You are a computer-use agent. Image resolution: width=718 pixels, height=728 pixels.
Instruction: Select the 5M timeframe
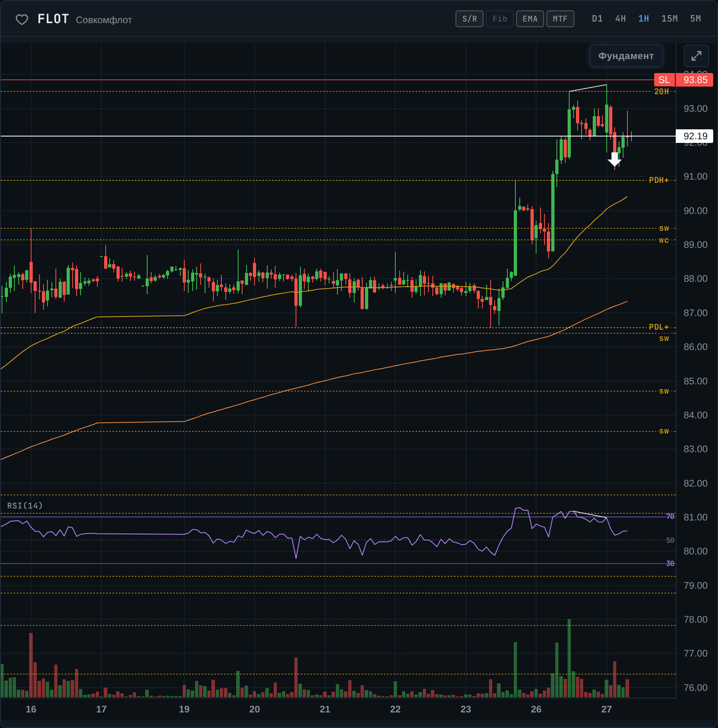click(695, 19)
